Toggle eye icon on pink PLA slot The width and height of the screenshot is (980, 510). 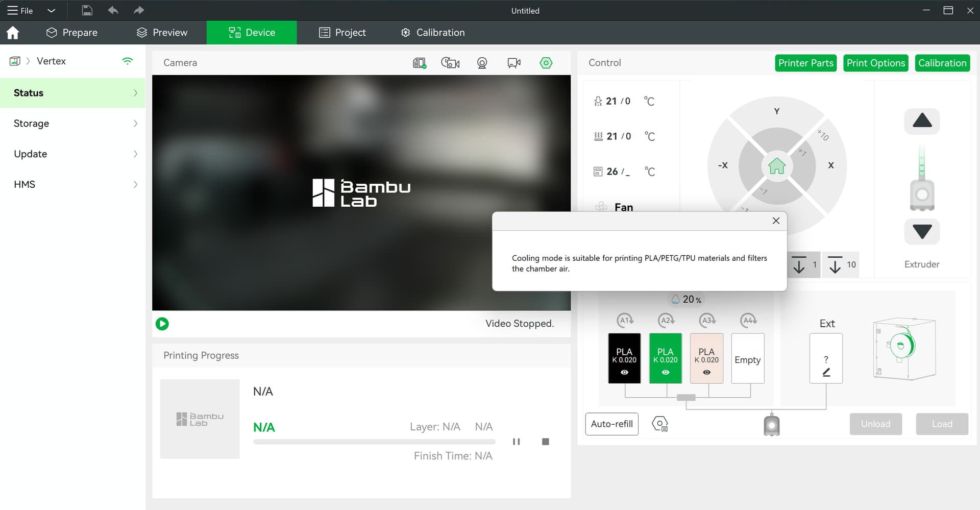(706, 373)
